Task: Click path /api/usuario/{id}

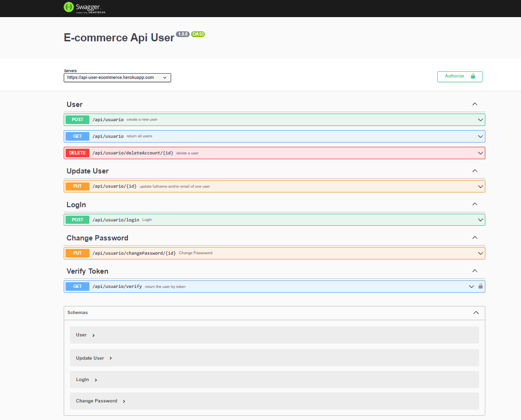Action: pyautogui.click(x=114, y=186)
